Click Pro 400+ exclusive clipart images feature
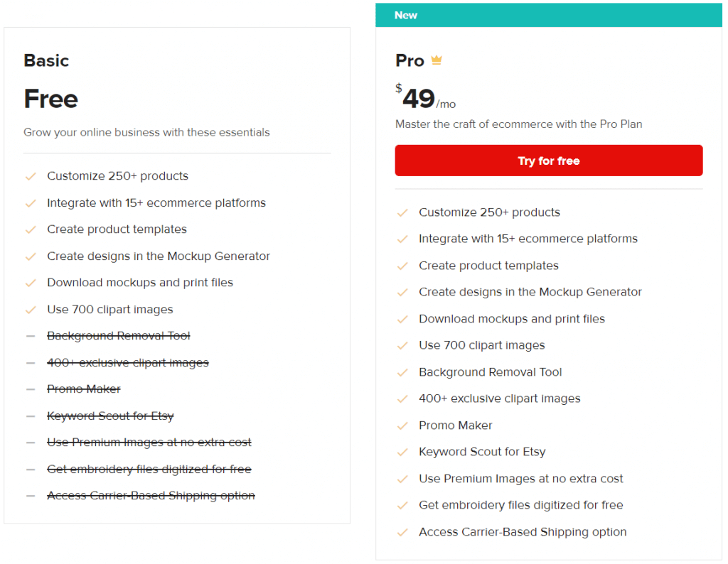This screenshot has width=728, height=564. click(500, 399)
